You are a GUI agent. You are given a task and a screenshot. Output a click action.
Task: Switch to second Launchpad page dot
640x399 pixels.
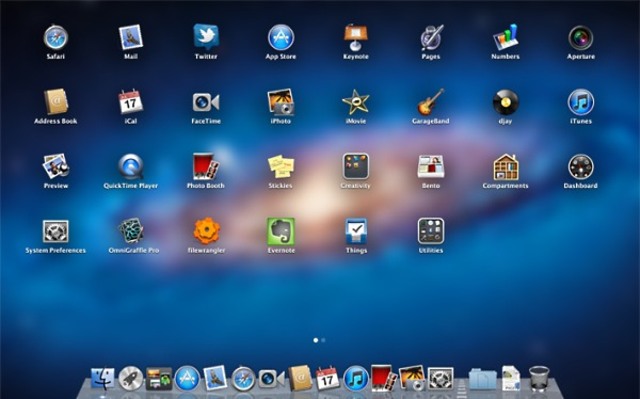click(323, 340)
